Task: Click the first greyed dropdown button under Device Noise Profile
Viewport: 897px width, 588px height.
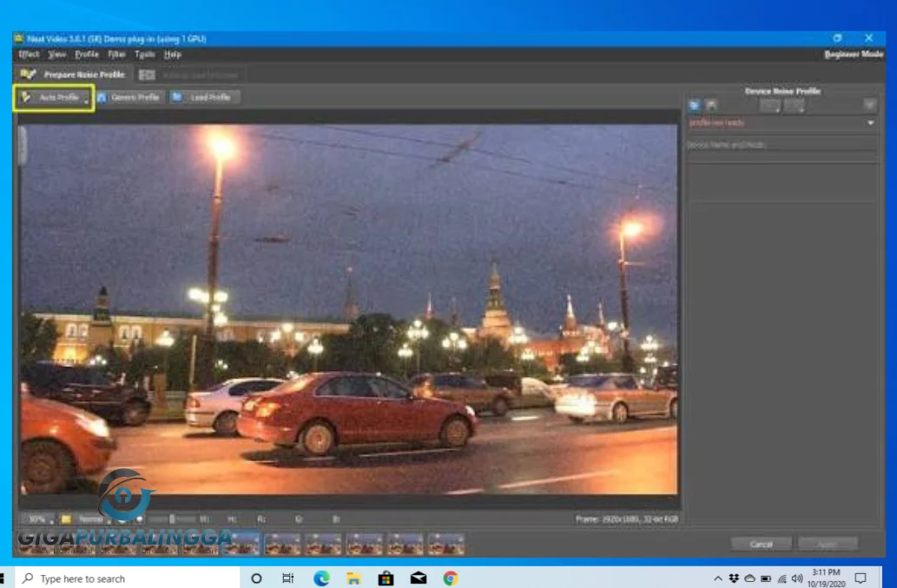Action: point(769,105)
